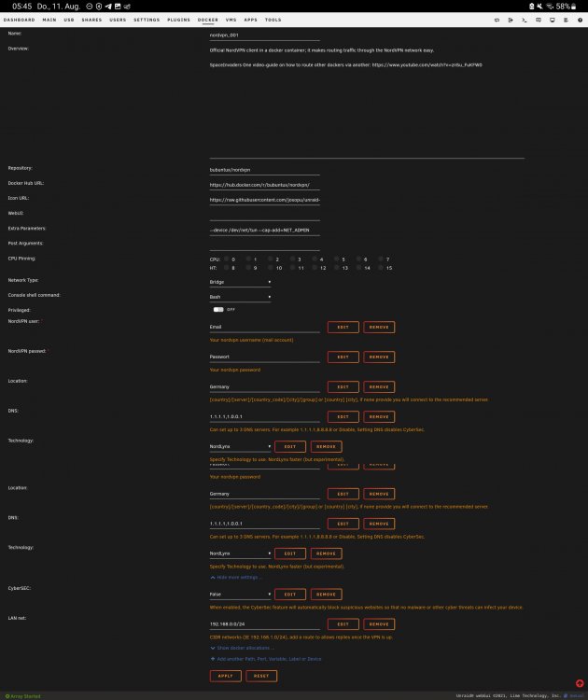Click the Repository input field
The image size is (588, 700).
(x=265, y=170)
